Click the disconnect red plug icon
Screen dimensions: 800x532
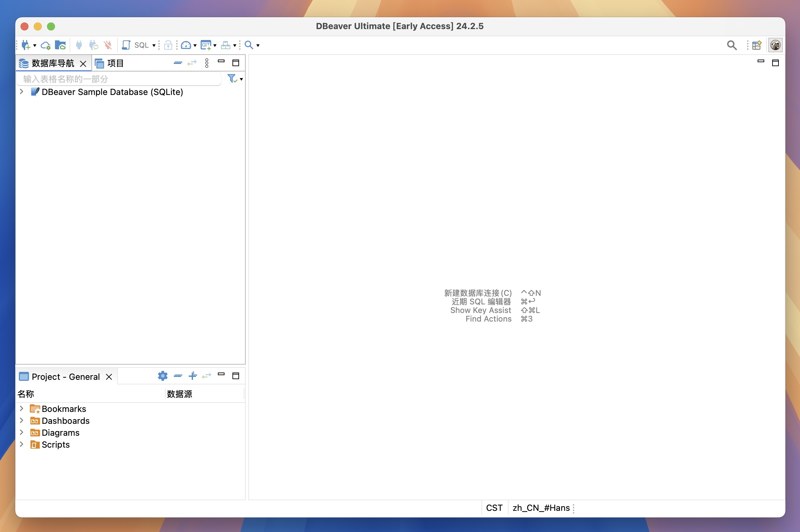(108, 45)
